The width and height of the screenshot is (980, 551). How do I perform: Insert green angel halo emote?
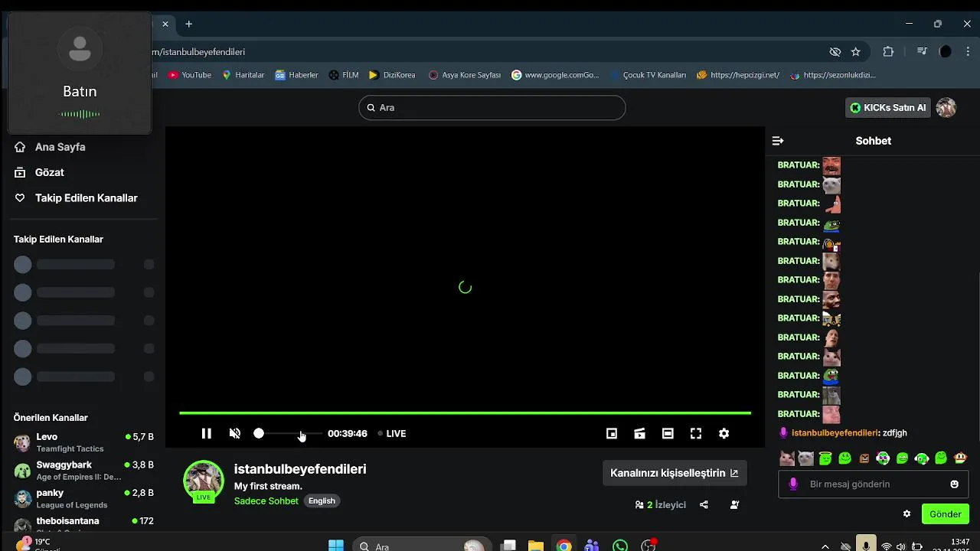point(825,458)
